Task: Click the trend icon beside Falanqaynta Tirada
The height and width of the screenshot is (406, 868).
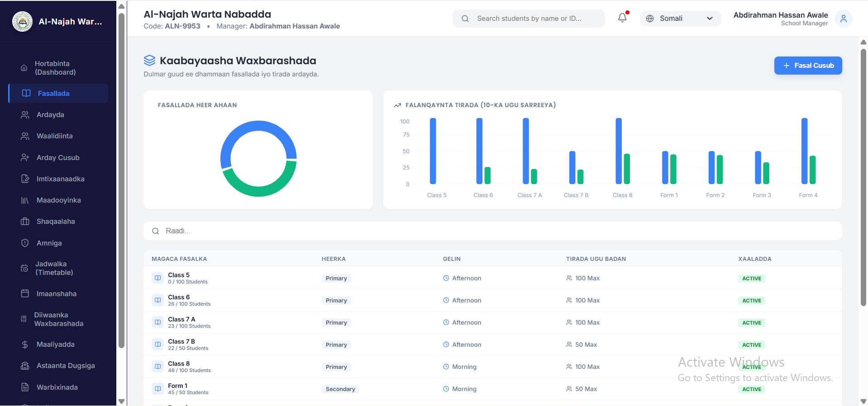Action: coord(397,105)
